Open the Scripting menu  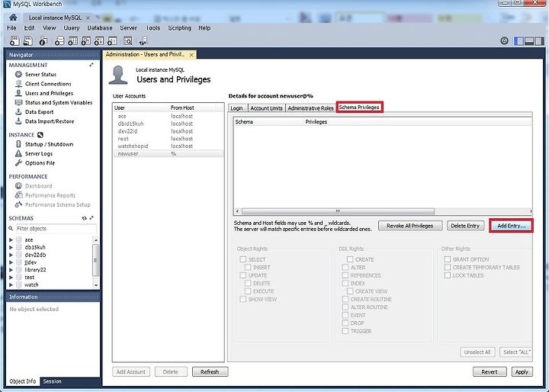(179, 28)
